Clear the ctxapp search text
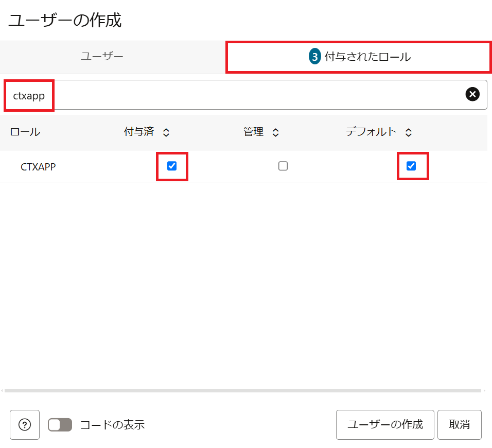This screenshot has height=448, width=492. pos(472,94)
